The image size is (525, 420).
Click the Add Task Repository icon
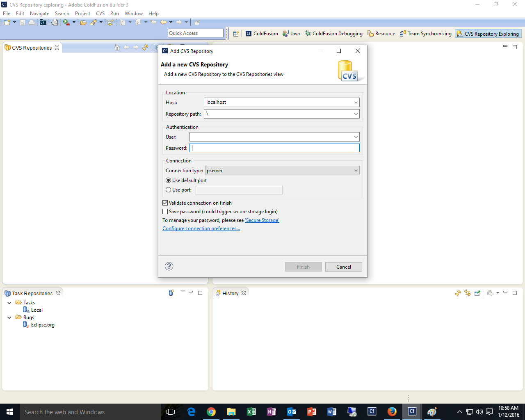pos(171,293)
